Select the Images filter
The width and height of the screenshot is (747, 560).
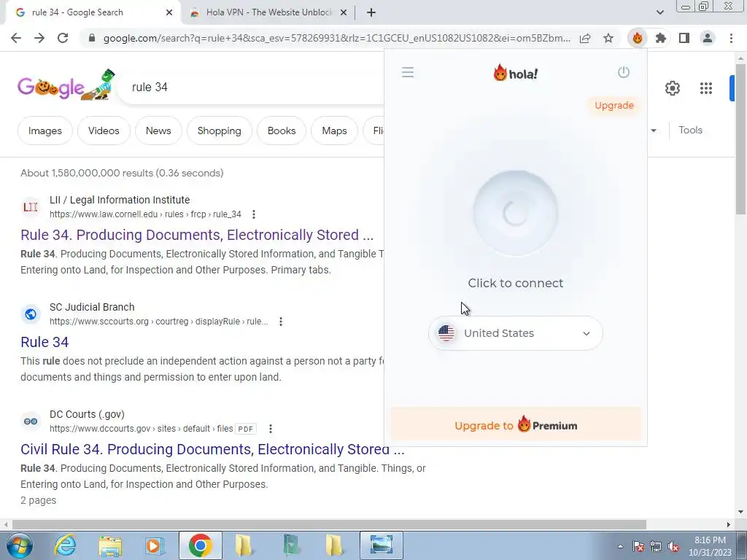coord(45,131)
